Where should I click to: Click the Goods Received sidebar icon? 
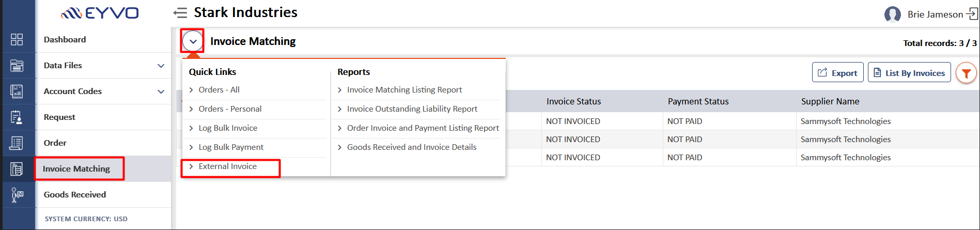pyautogui.click(x=17, y=195)
